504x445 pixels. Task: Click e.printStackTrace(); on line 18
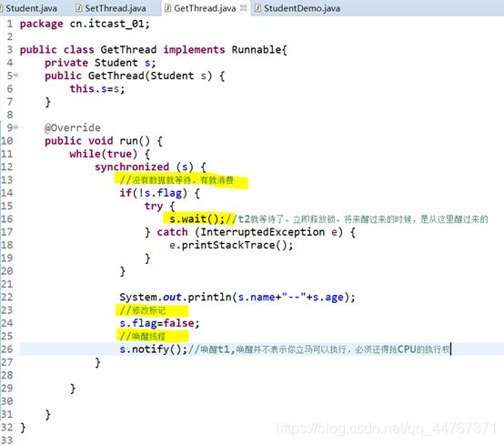pos(231,246)
